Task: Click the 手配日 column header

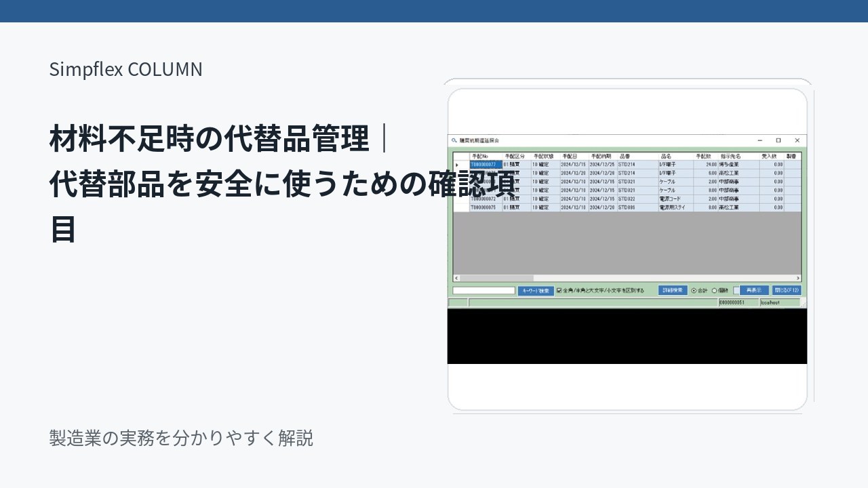Action: point(574,157)
